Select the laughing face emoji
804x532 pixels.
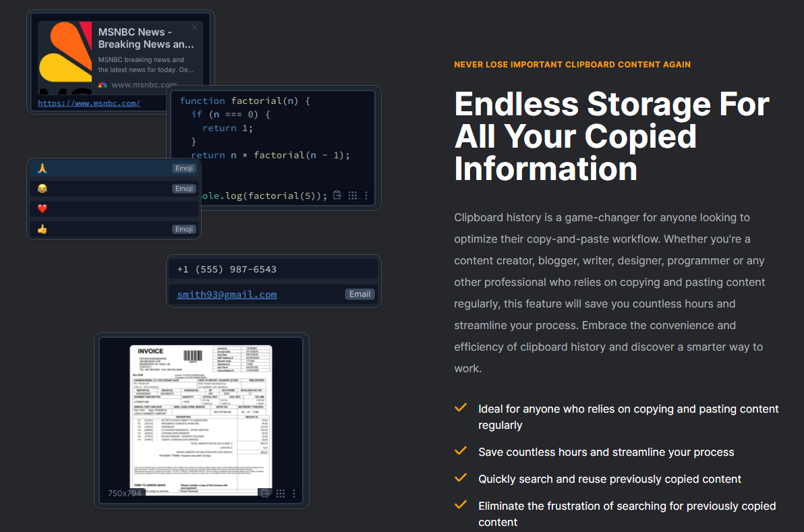42,189
